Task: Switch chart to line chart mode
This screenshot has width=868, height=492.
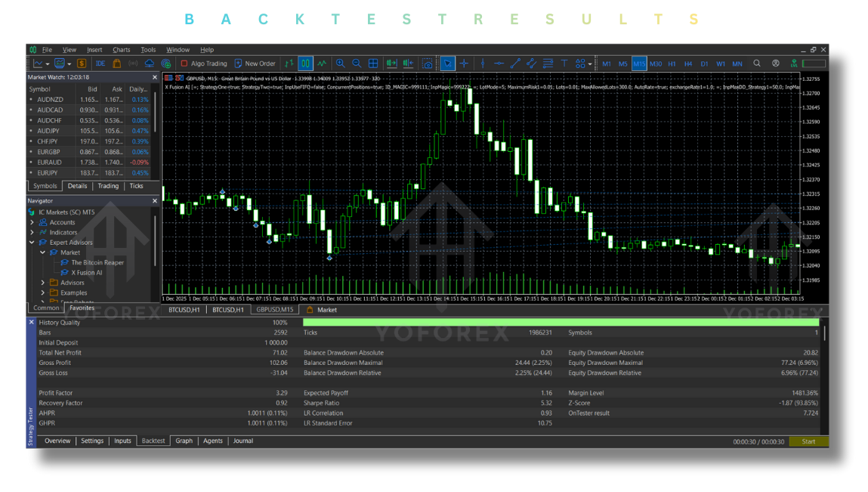Action: 323,64
